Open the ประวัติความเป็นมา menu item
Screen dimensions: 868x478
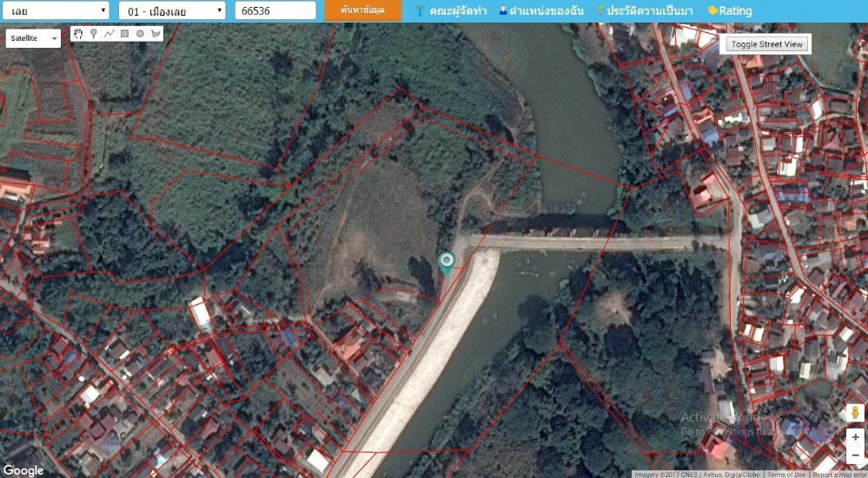(x=644, y=11)
